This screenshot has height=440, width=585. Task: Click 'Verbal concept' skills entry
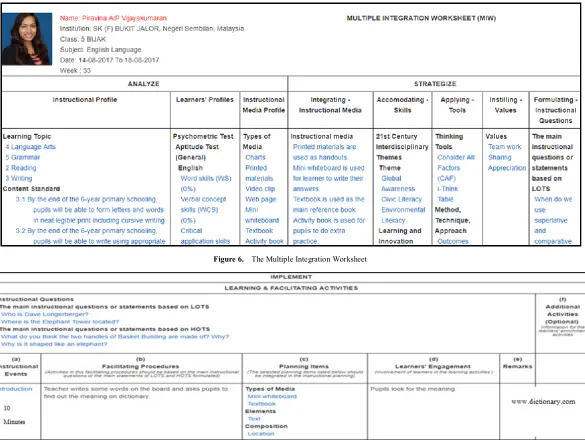(x=203, y=199)
